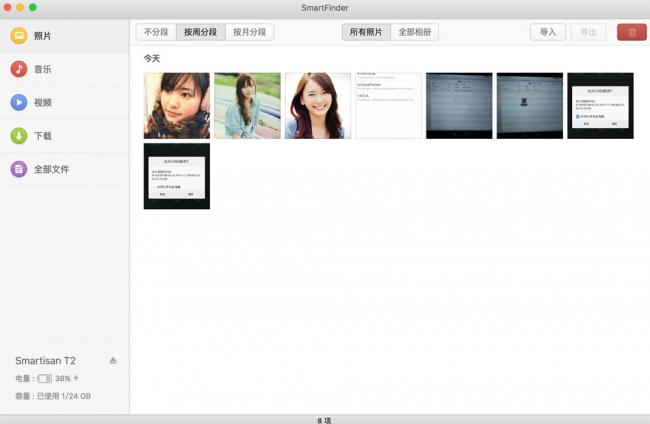Open the red Music icon
The image size is (650, 424).
coord(18,69)
